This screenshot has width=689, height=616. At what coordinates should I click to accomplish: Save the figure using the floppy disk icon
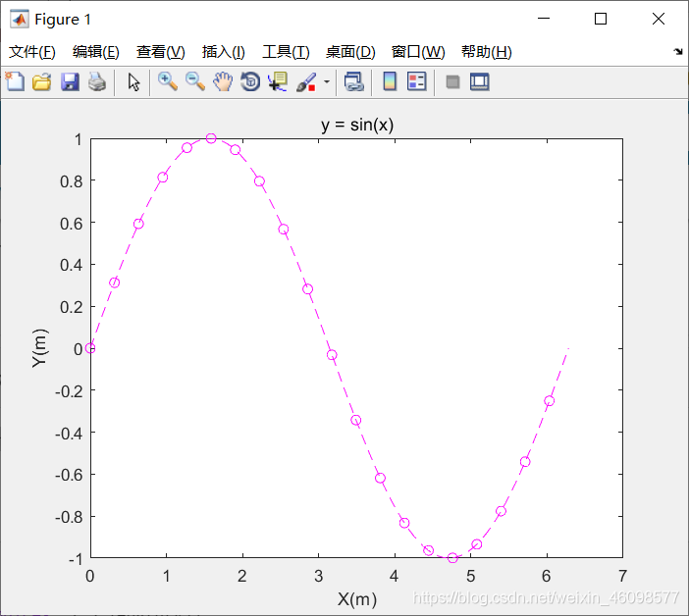point(70,82)
